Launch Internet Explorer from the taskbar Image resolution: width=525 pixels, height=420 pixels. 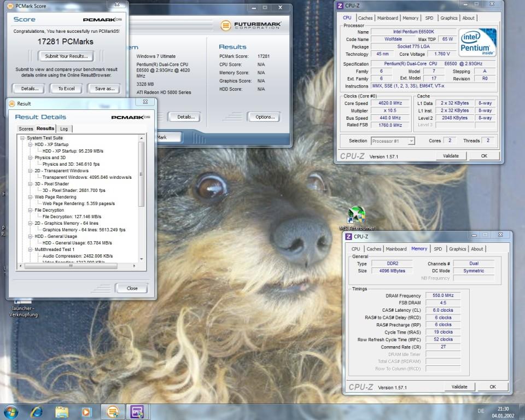click(37, 412)
